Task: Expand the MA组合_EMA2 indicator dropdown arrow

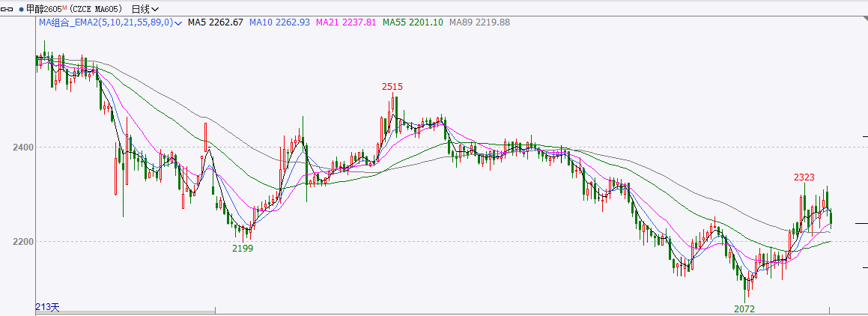Action: pos(178,23)
